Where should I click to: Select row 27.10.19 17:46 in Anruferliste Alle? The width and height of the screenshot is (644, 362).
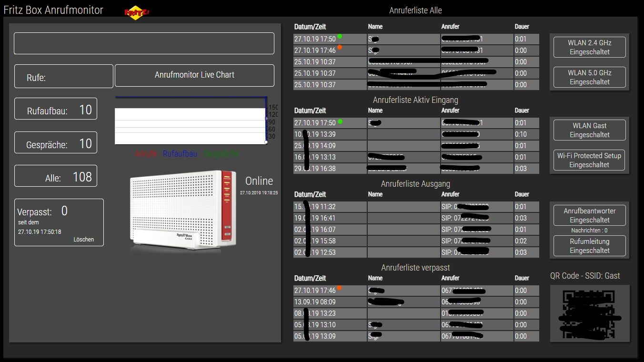pyautogui.click(x=416, y=50)
